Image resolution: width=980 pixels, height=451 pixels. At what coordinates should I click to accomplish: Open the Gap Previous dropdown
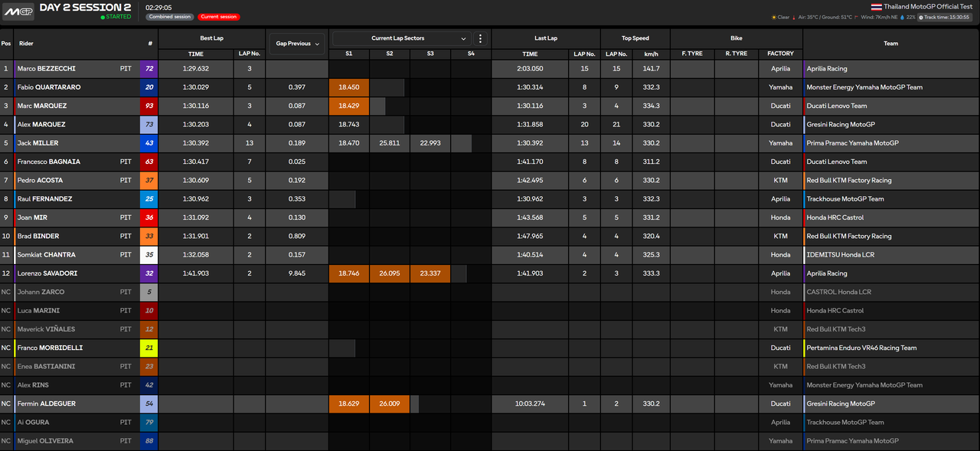click(x=296, y=44)
